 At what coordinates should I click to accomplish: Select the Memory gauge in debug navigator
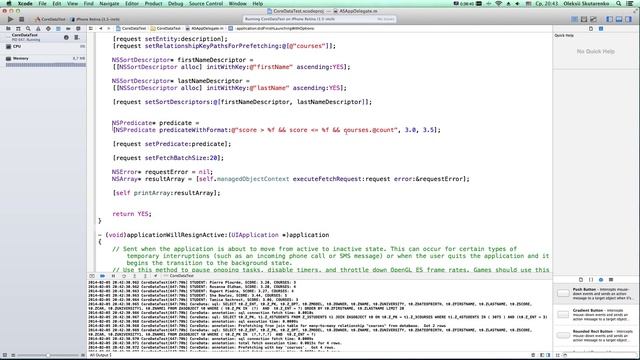pos(45,60)
